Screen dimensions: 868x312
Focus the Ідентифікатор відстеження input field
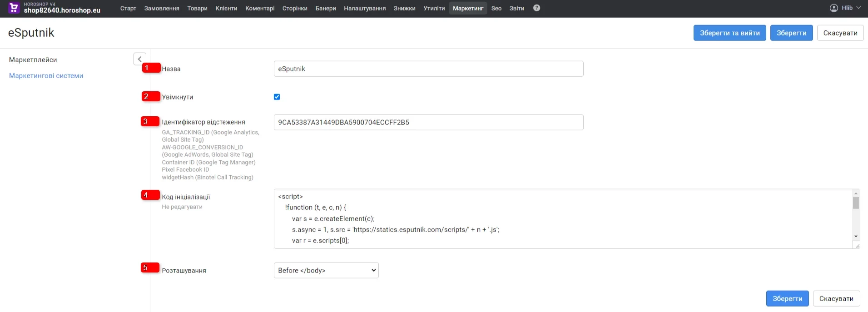pos(428,122)
